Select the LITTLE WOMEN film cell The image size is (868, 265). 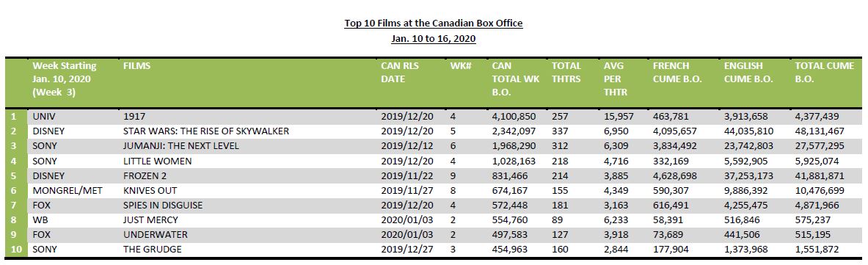pyautogui.click(x=157, y=161)
